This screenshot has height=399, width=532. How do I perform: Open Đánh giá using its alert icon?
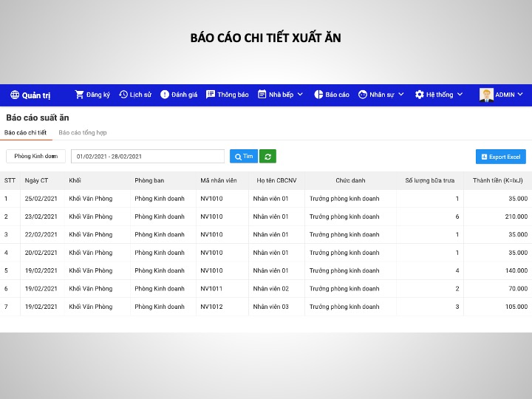coord(165,95)
